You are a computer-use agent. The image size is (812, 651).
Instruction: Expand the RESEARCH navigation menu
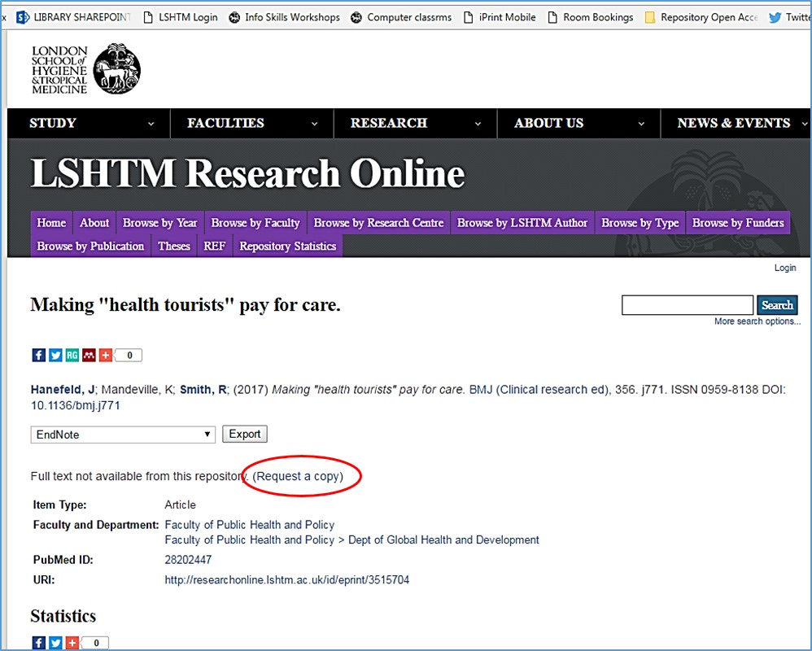click(415, 124)
